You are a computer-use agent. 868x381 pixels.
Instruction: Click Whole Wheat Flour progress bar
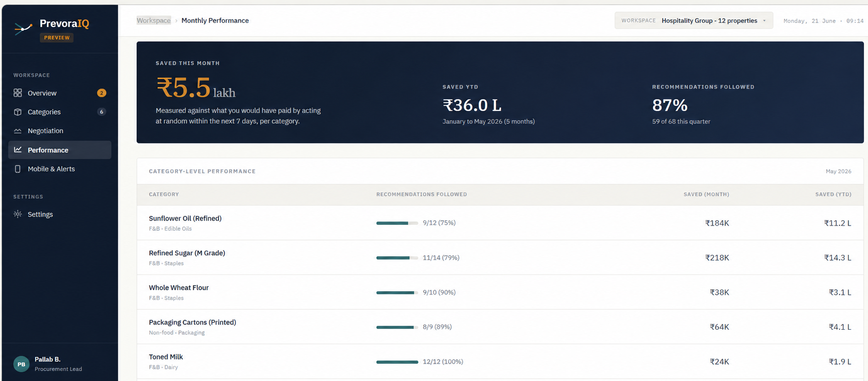[x=397, y=293]
